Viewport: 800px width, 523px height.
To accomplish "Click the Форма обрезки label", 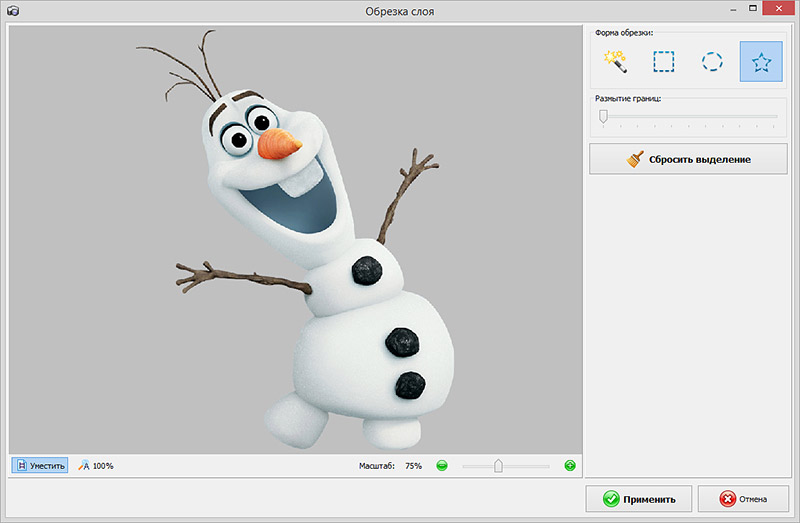I will coord(623,33).
